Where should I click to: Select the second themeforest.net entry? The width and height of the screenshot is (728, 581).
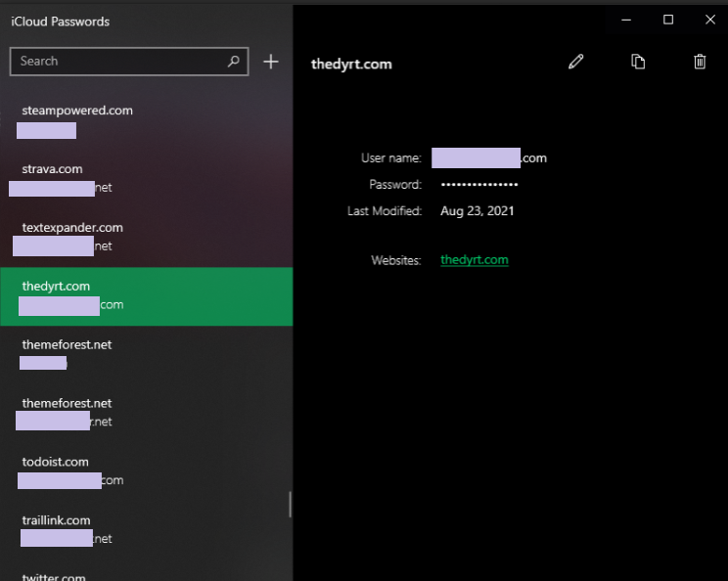point(146,413)
